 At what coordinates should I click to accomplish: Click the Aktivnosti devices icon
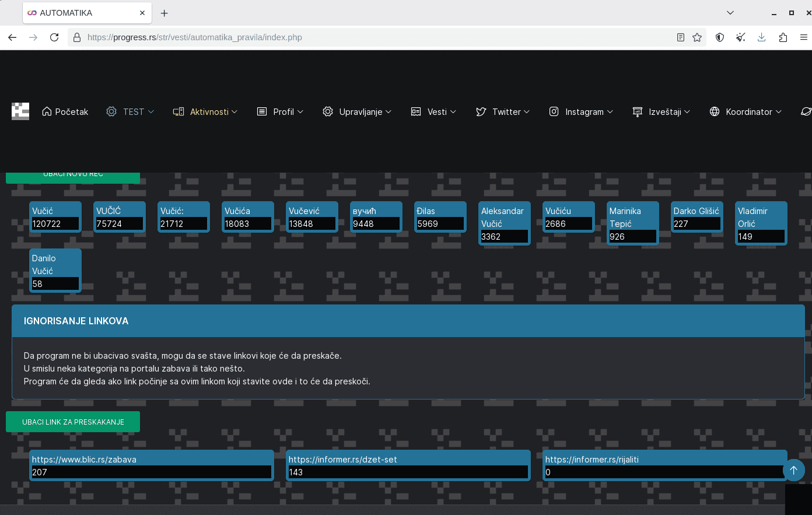coord(178,111)
